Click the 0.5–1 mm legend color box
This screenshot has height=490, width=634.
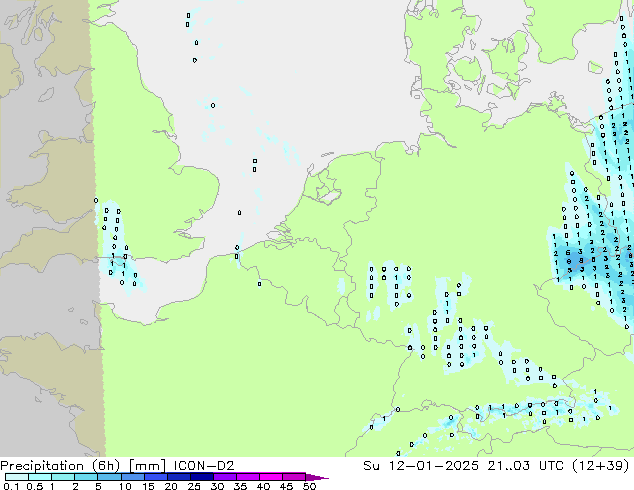coord(40,477)
